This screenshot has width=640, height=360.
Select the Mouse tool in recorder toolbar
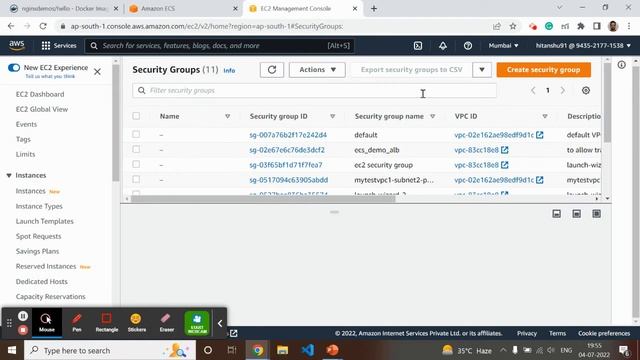coord(47,322)
